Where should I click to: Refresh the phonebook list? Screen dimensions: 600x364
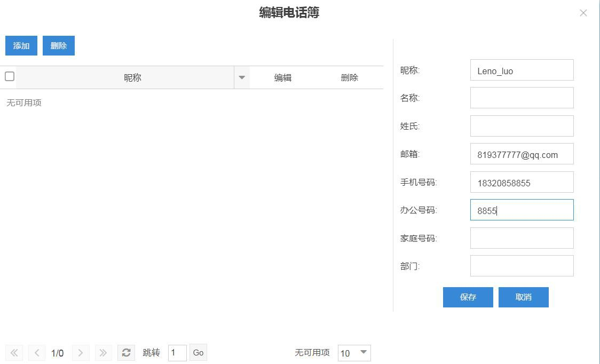pyautogui.click(x=126, y=352)
